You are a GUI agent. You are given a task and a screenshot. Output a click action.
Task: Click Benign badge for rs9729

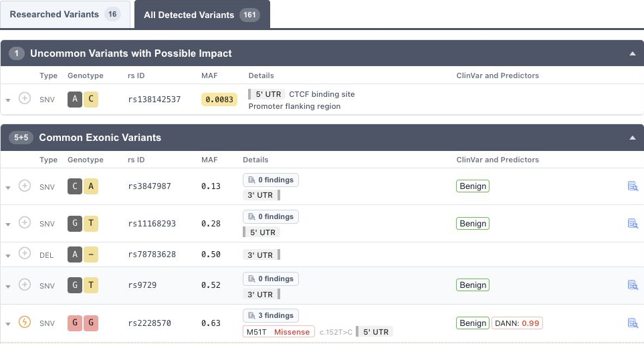click(473, 285)
